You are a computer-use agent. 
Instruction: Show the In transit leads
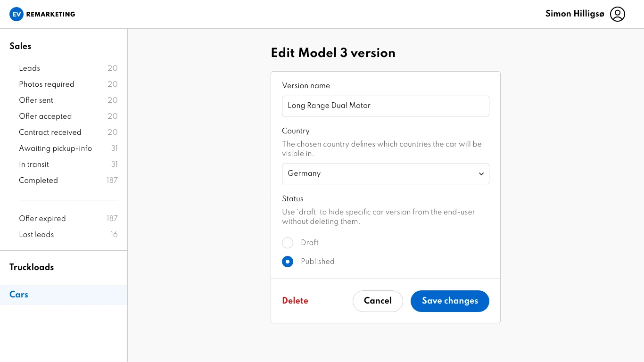34,165
